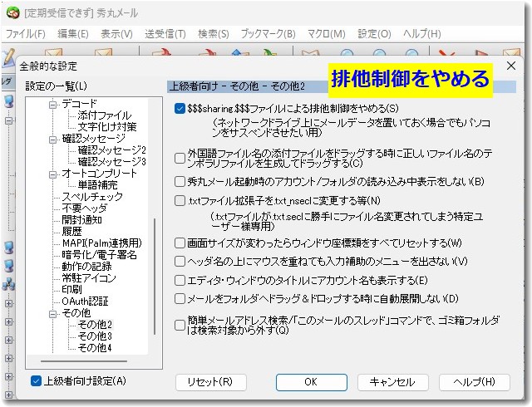Viewport: 532px width, 407px height.
Task: Click the network icon in the folder pane
Action: [x=8, y=284]
